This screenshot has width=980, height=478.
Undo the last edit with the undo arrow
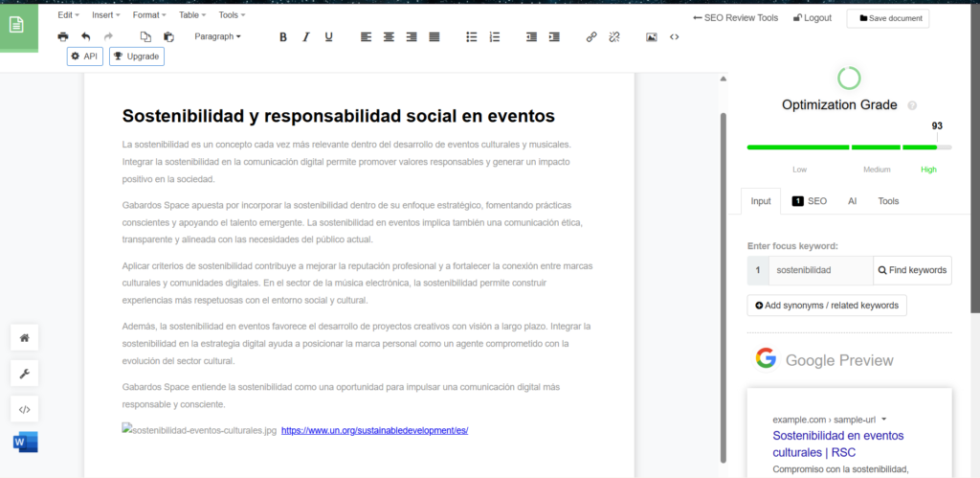tap(85, 37)
